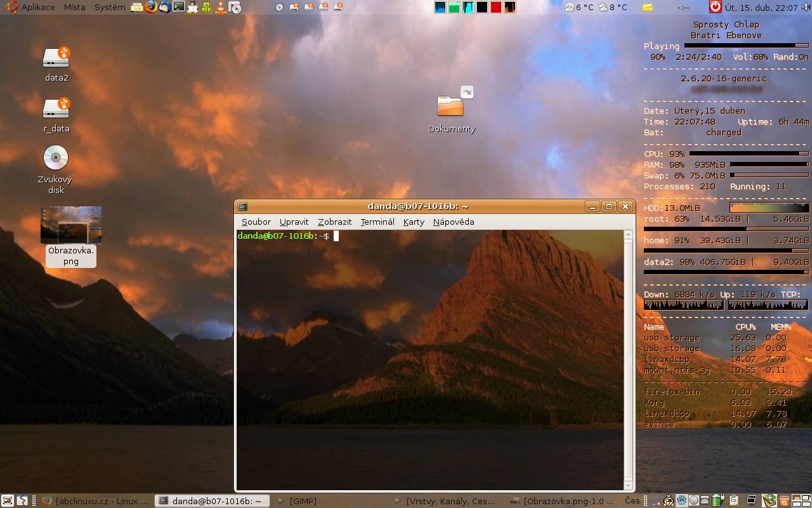Open the Soubor menu in terminal
This screenshot has width=812, height=508.
click(256, 222)
